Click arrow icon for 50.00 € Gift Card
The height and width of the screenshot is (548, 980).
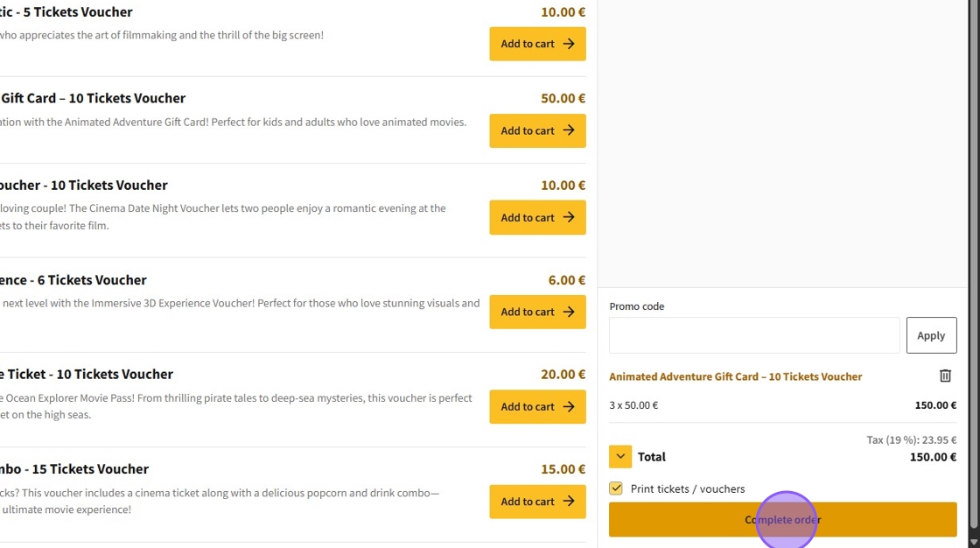[569, 130]
